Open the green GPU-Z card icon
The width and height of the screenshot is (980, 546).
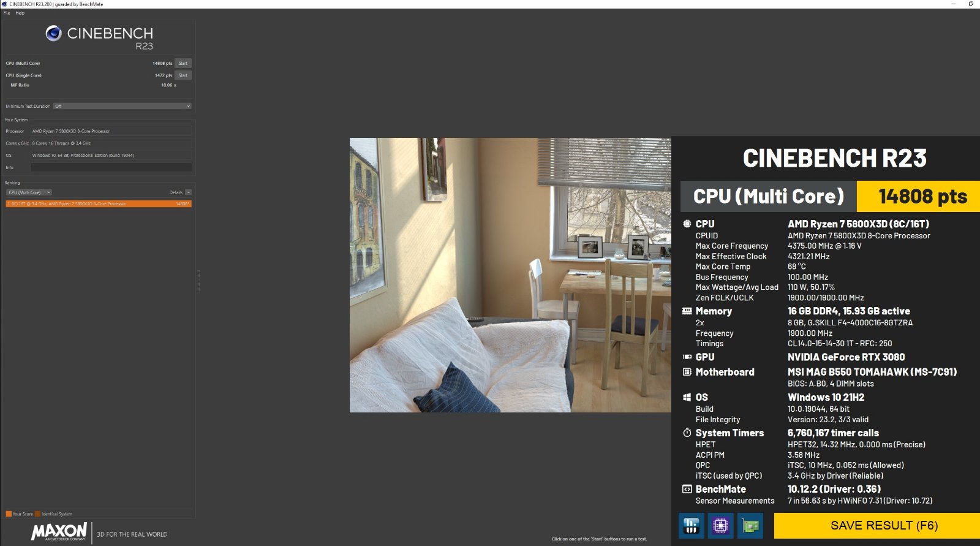pyautogui.click(x=750, y=525)
